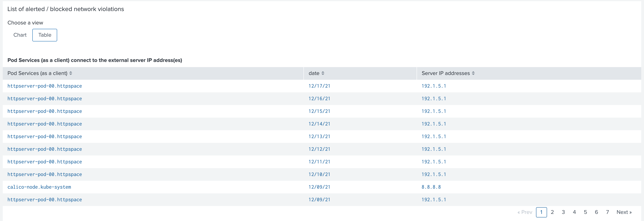Navigate to page 5
This screenshot has height=221, width=644.
tap(585, 212)
